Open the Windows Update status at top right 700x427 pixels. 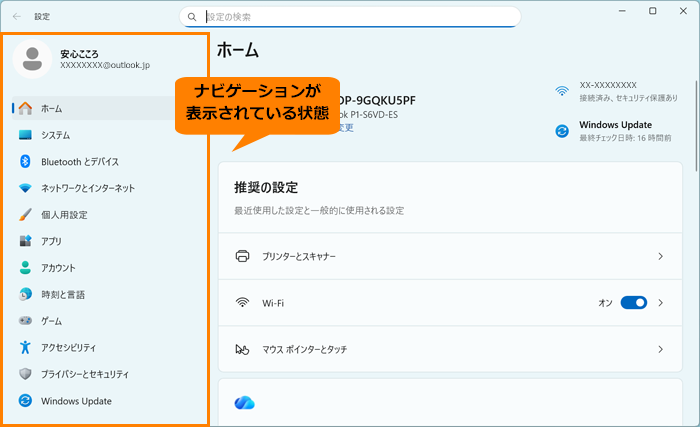point(616,125)
